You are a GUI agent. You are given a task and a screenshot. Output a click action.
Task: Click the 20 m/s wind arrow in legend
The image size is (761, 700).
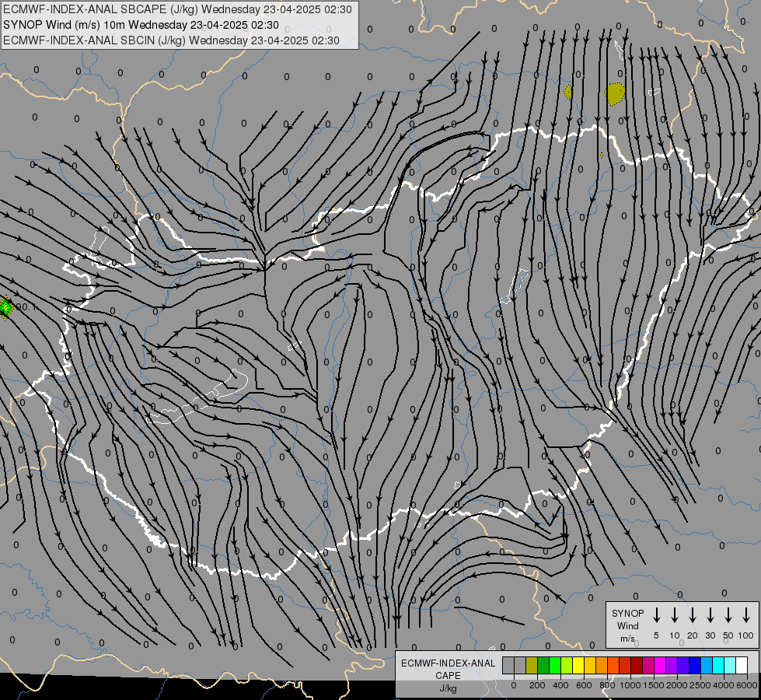click(693, 615)
